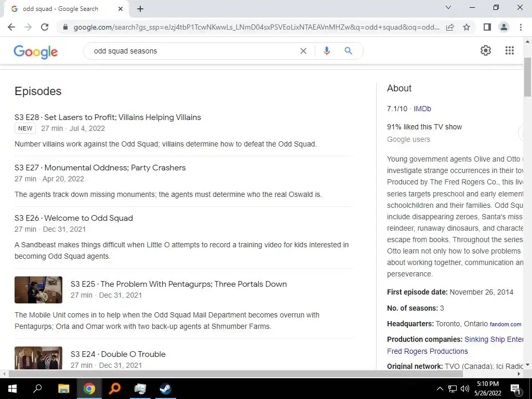Open Chrome three-dot menu

521,27
